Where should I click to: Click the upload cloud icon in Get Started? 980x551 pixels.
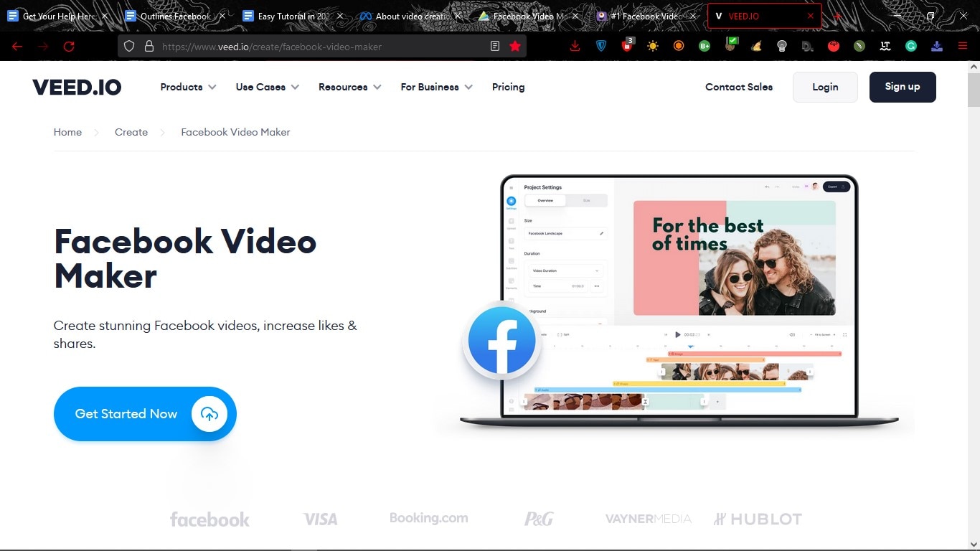pyautogui.click(x=209, y=413)
